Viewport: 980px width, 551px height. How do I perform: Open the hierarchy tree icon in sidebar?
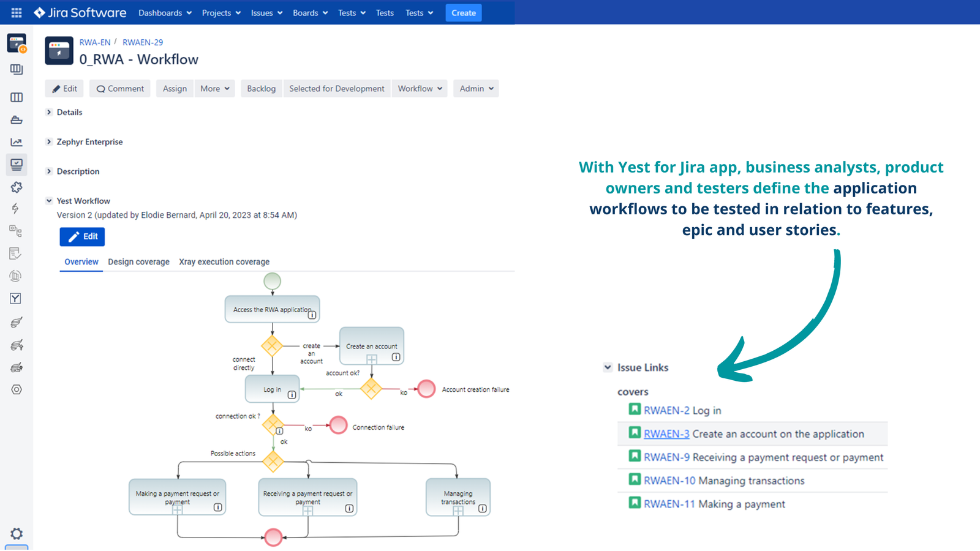tap(16, 231)
